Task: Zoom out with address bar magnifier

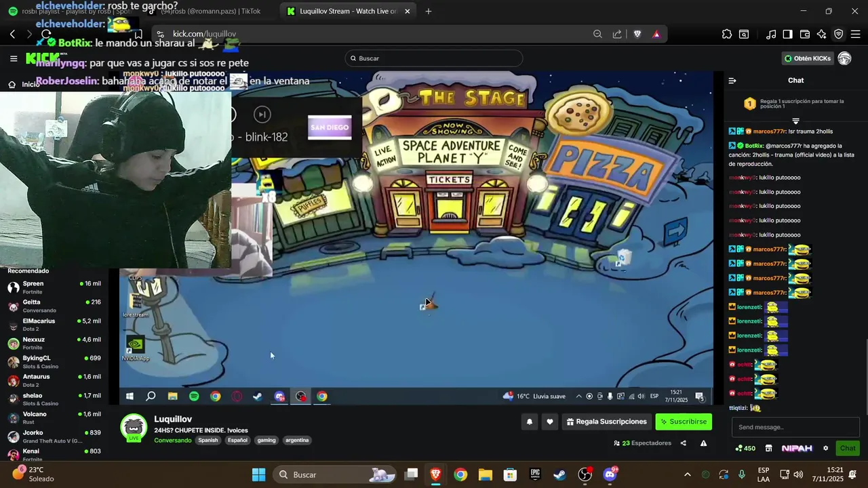Action: pos(597,34)
